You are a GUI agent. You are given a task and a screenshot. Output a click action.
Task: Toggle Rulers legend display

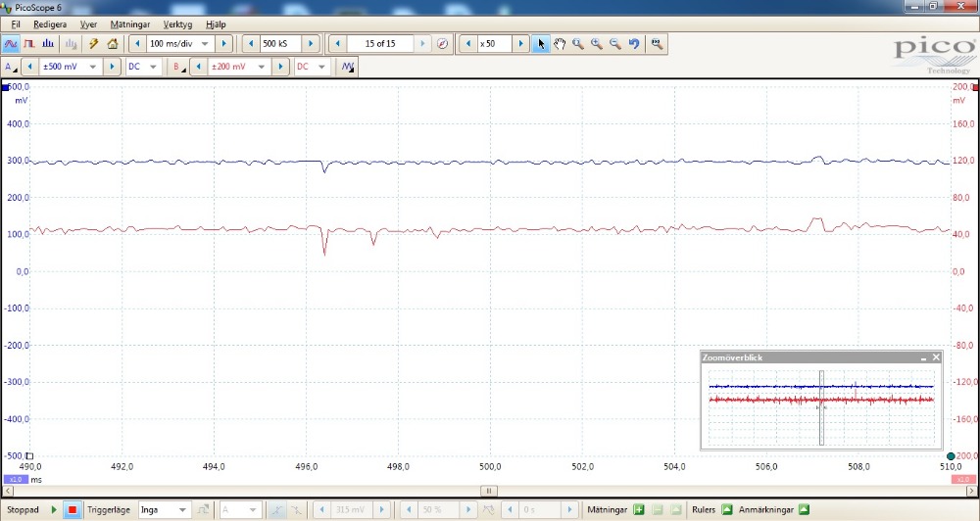click(727, 509)
